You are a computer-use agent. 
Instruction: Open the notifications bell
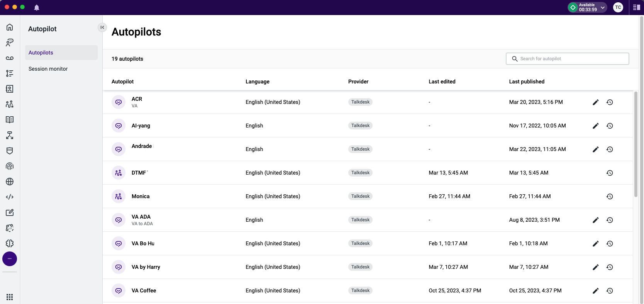tap(37, 7)
